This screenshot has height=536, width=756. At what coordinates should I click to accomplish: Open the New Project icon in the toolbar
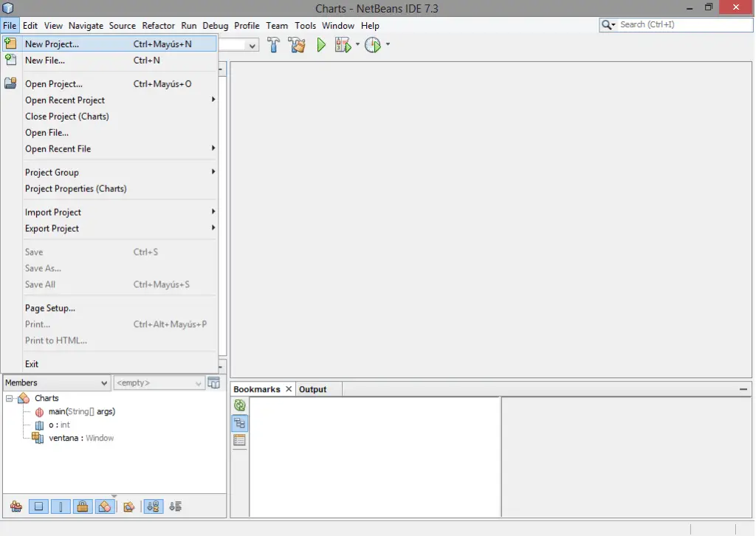point(10,43)
